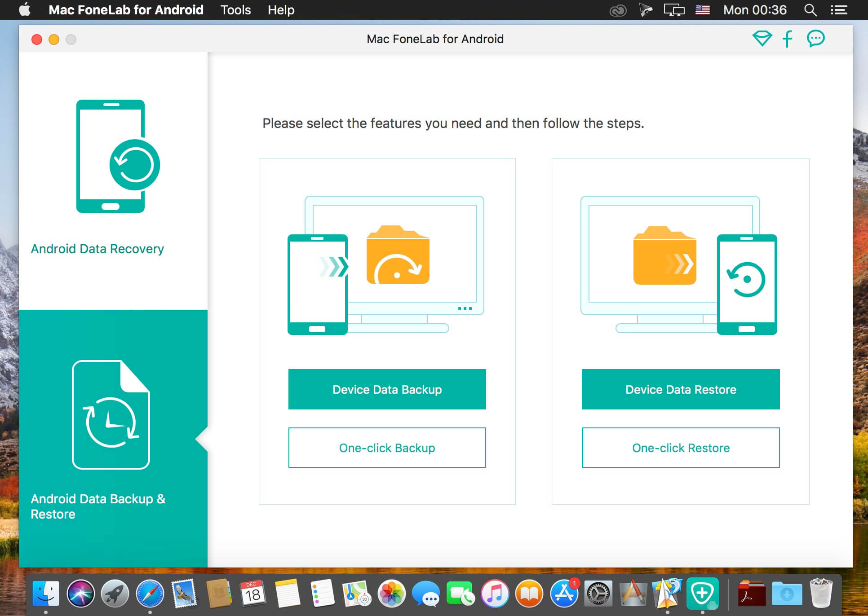Open the input source flag menu
Screen dimensions: 868x616
(702, 10)
